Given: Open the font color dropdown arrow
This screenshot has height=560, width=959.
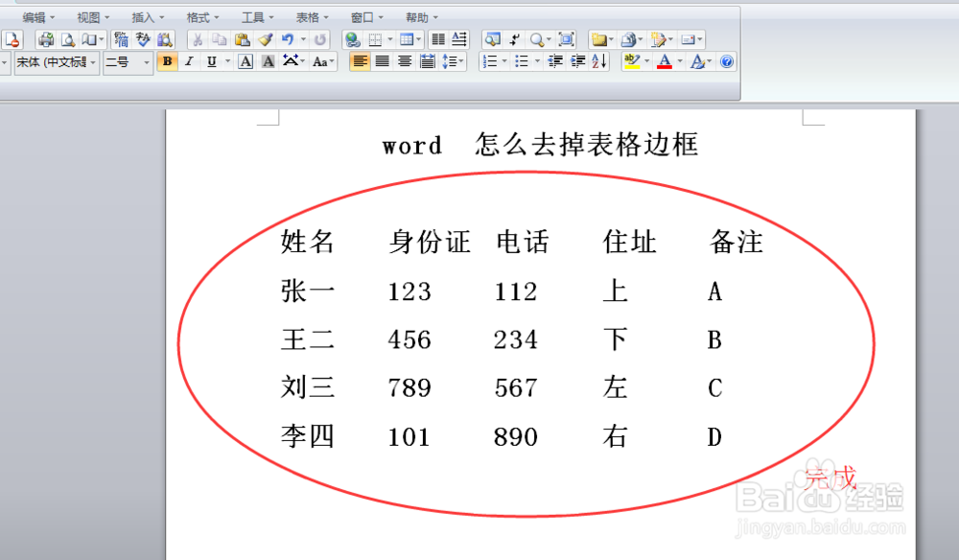Looking at the screenshot, I should click(x=679, y=61).
